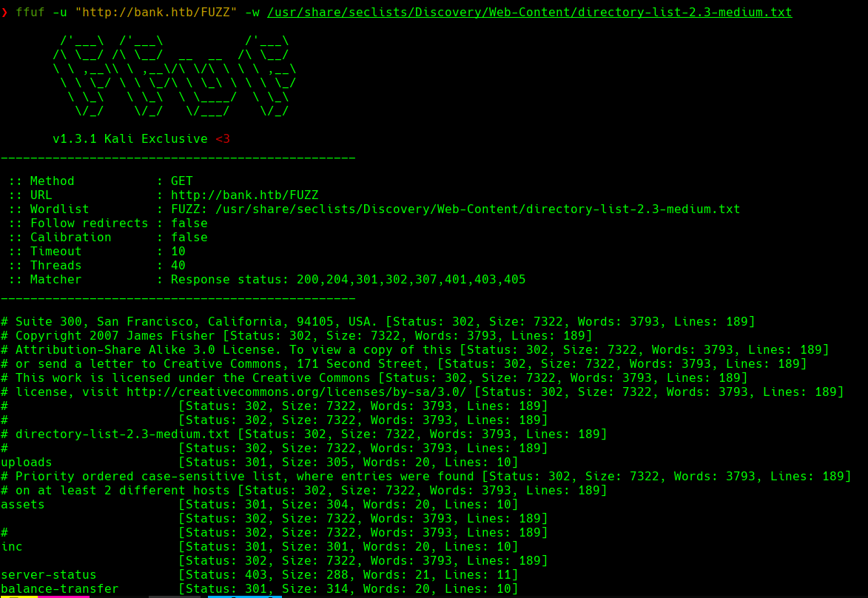Image resolution: width=868 pixels, height=598 pixels.
Task: Click the "inc" result entry
Action: [12, 546]
